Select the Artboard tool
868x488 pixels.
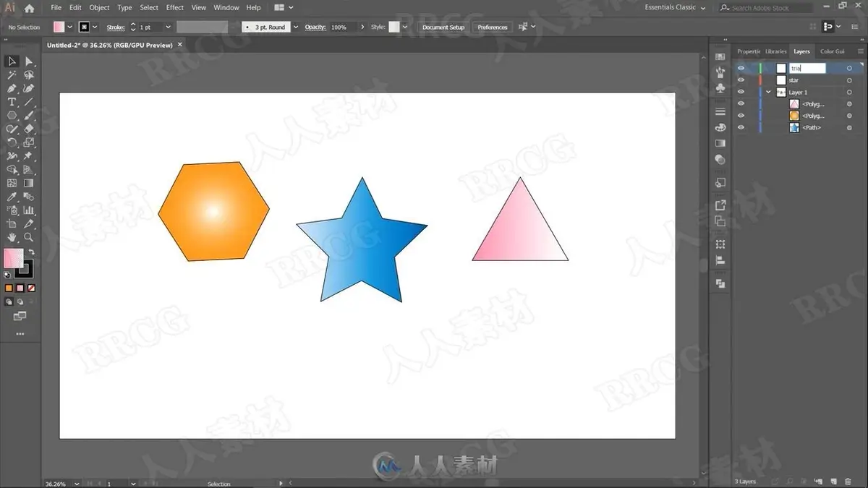(x=12, y=223)
